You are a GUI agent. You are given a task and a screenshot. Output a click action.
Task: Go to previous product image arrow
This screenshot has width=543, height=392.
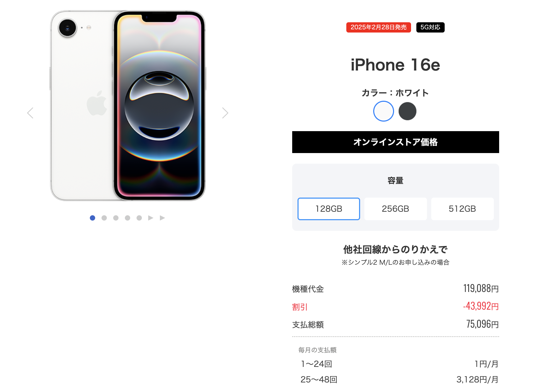(30, 113)
